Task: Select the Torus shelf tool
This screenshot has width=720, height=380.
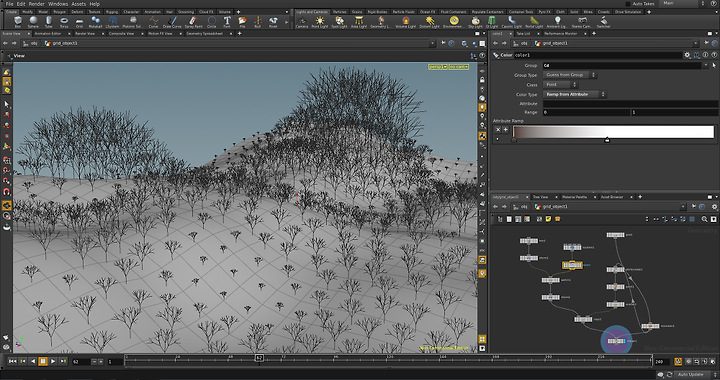Action: pyautogui.click(x=64, y=22)
